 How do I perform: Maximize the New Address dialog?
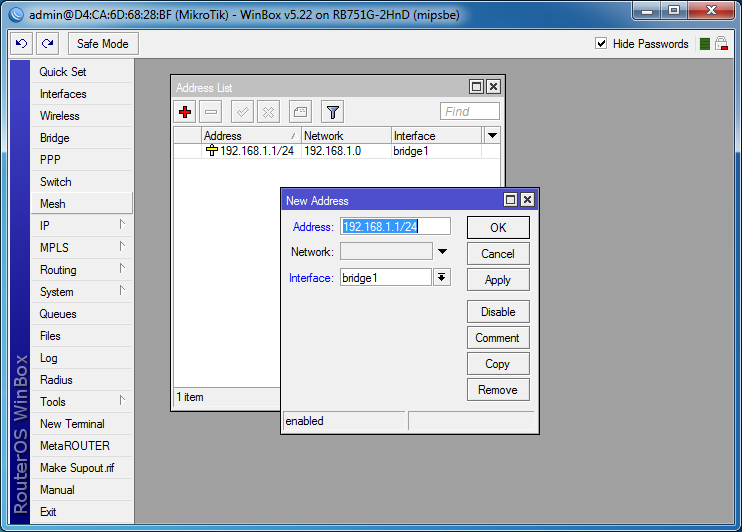tap(510, 200)
